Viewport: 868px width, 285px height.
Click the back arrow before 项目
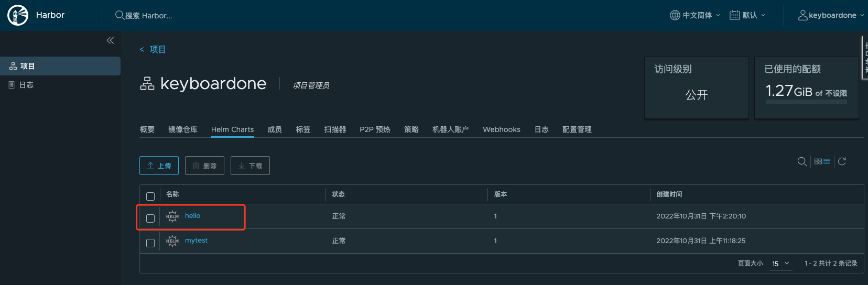142,49
